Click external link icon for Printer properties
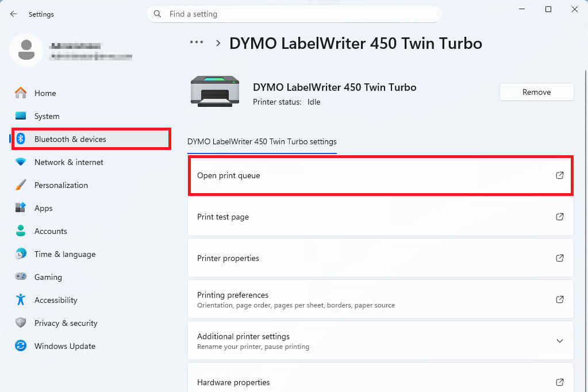This screenshot has width=588, height=392. pyautogui.click(x=559, y=258)
